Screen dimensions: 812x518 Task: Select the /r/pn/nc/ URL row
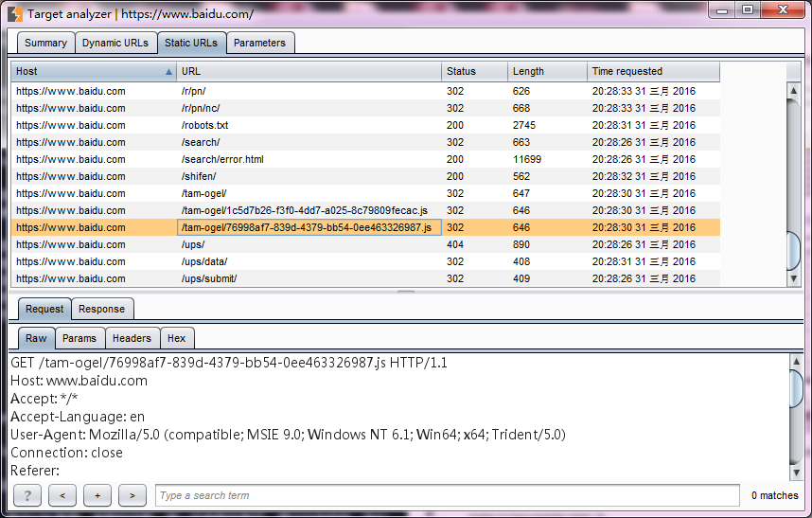coord(365,108)
